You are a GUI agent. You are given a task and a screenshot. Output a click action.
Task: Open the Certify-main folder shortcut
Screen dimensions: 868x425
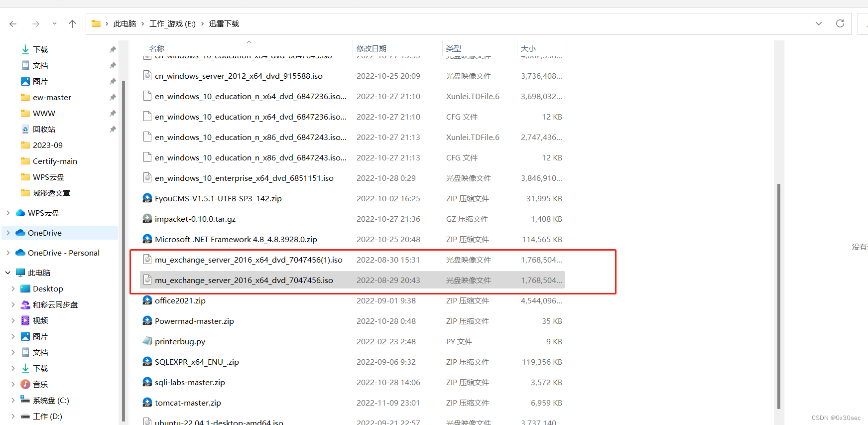[x=55, y=161]
